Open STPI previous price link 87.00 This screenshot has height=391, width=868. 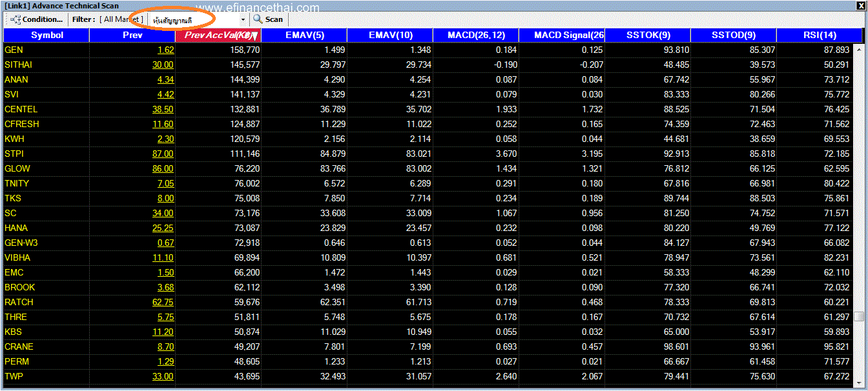(163, 154)
